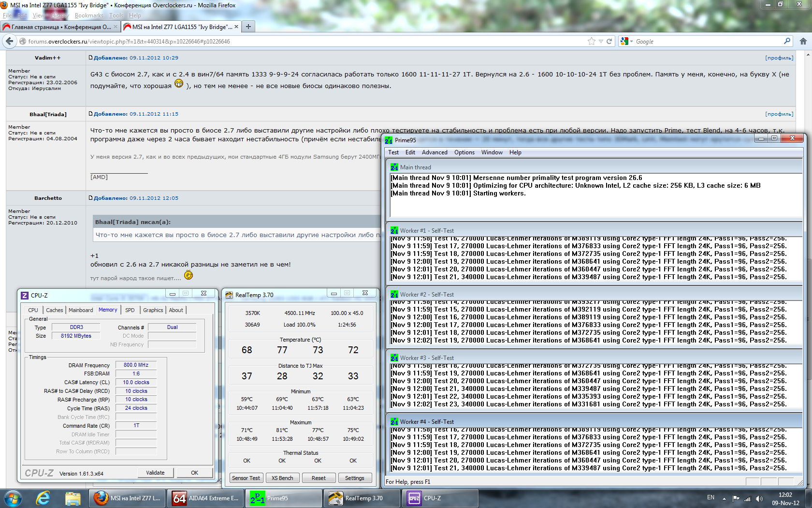Open Windows Start menu orb
The image size is (812, 508).
point(13,498)
